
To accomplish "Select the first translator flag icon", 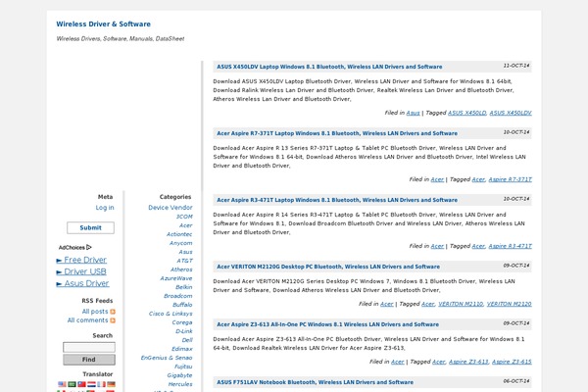I will point(63,385).
